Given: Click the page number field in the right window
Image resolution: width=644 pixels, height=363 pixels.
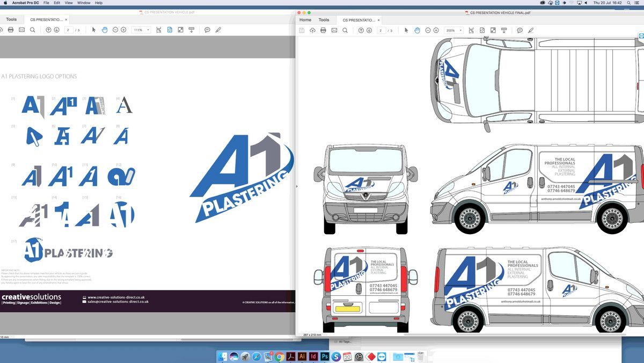Looking at the screenshot, I should (x=381, y=31).
